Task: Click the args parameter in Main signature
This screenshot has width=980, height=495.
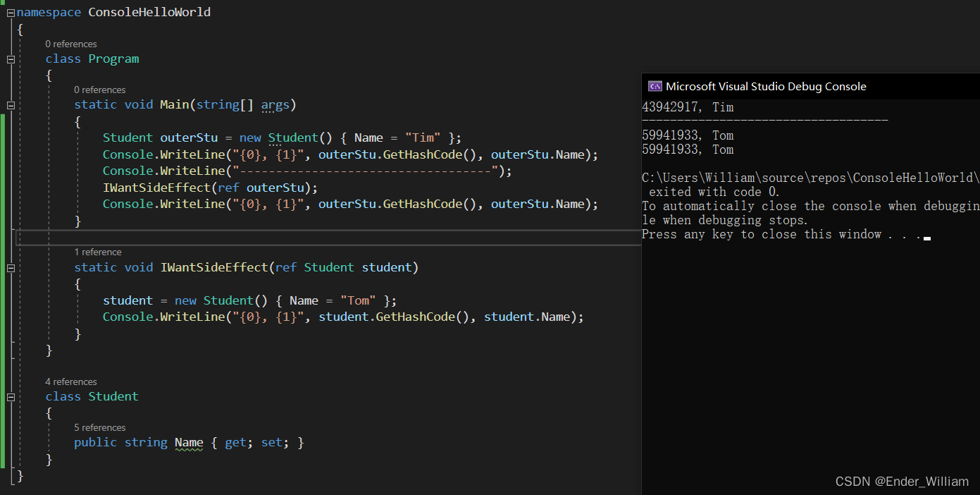Action: [275, 104]
